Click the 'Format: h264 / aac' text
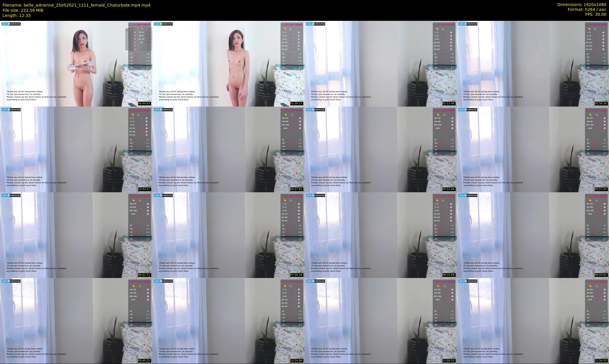 coord(587,9)
